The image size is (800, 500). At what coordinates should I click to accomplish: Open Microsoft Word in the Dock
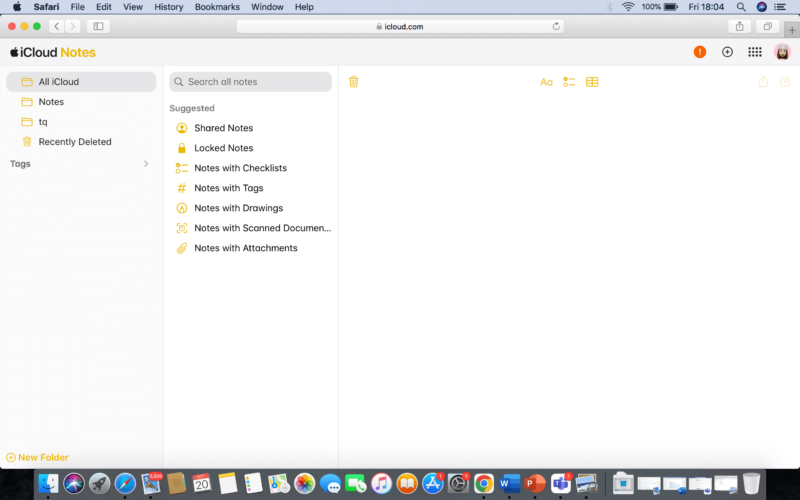pos(509,483)
